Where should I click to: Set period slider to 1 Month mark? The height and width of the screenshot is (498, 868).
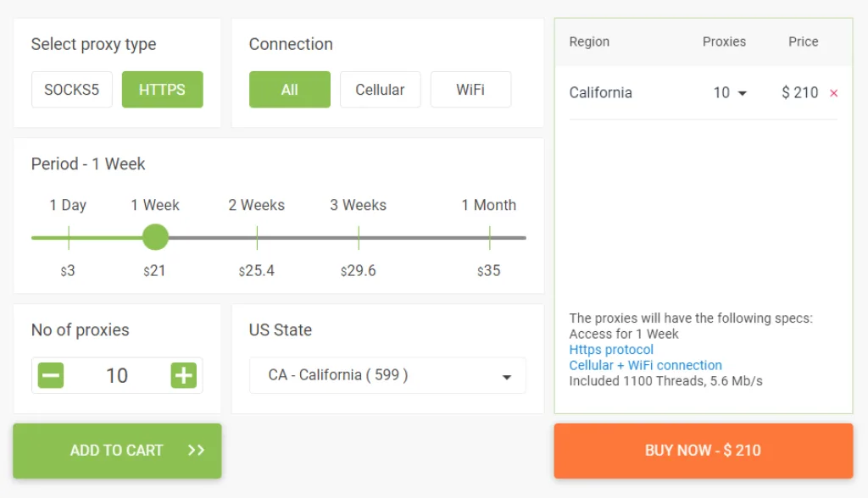coord(489,237)
